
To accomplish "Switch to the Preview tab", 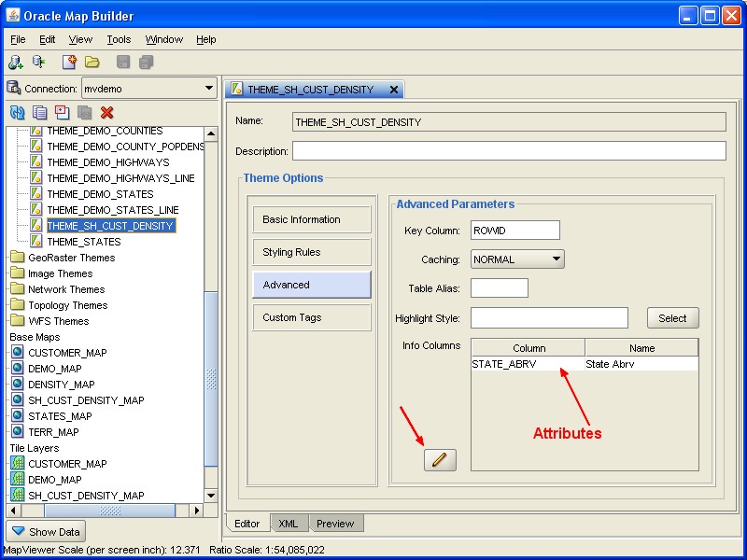I will [335, 524].
